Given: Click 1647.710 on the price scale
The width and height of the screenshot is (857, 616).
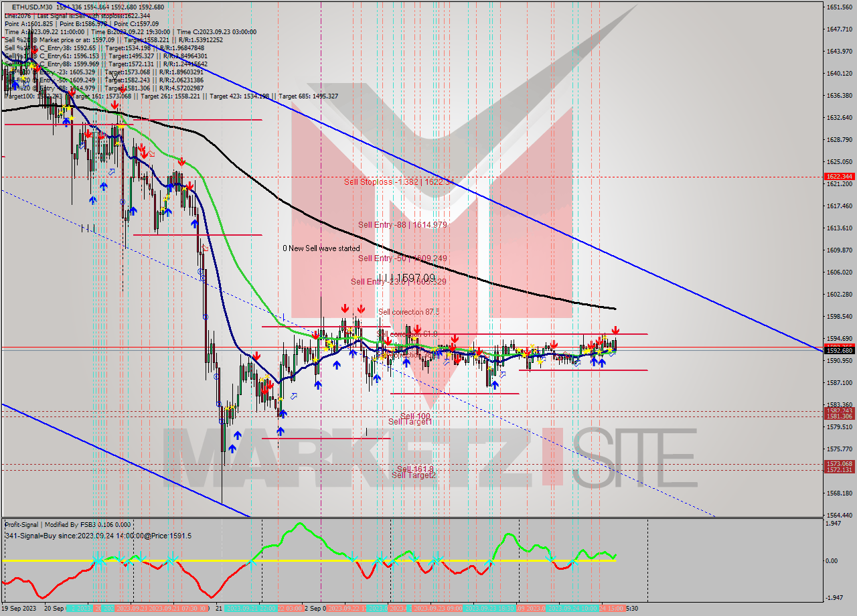Looking at the screenshot, I should (x=839, y=29).
